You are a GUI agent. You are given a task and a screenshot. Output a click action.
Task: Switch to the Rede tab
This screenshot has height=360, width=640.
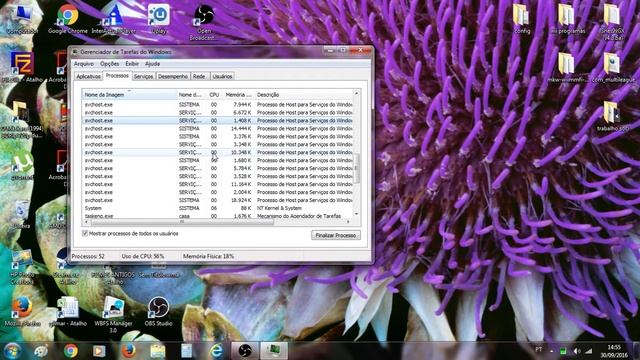(x=200, y=76)
